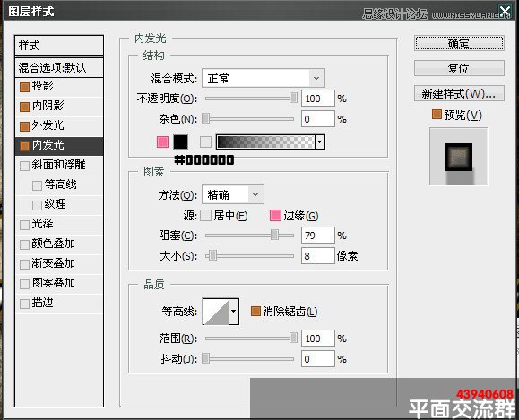This screenshot has height=420, width=519.
Task: Toggle 消除锯齿 anti-alias checkbox
Action: click(x=255, y=311)
